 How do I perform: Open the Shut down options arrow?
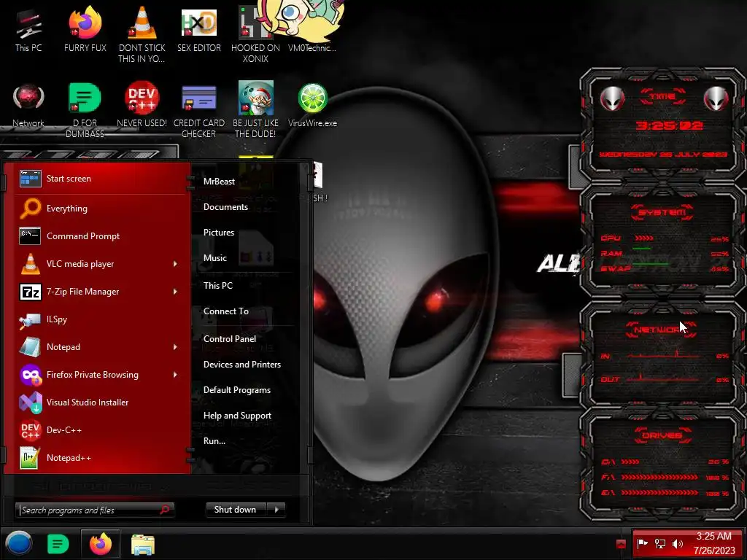[276, 510]
